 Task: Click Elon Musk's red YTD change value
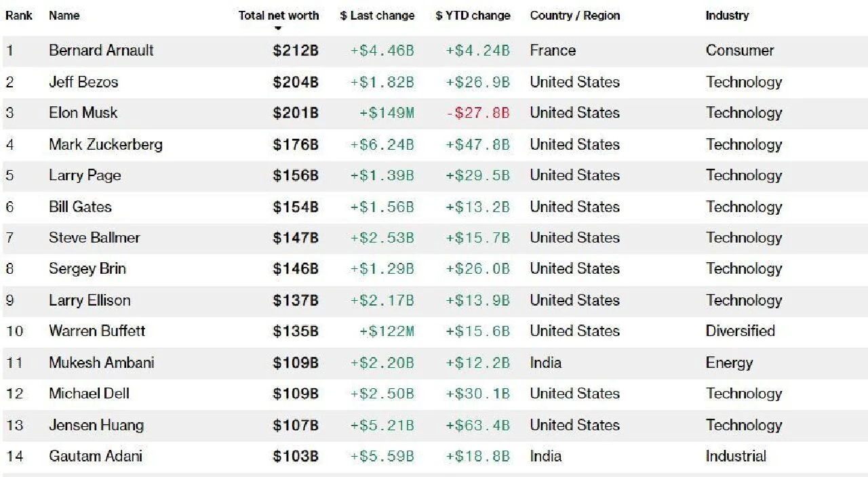(477, 113)
